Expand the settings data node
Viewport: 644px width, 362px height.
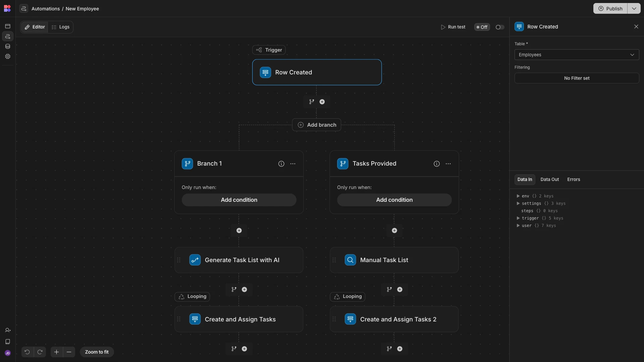(x=518, y=203)
